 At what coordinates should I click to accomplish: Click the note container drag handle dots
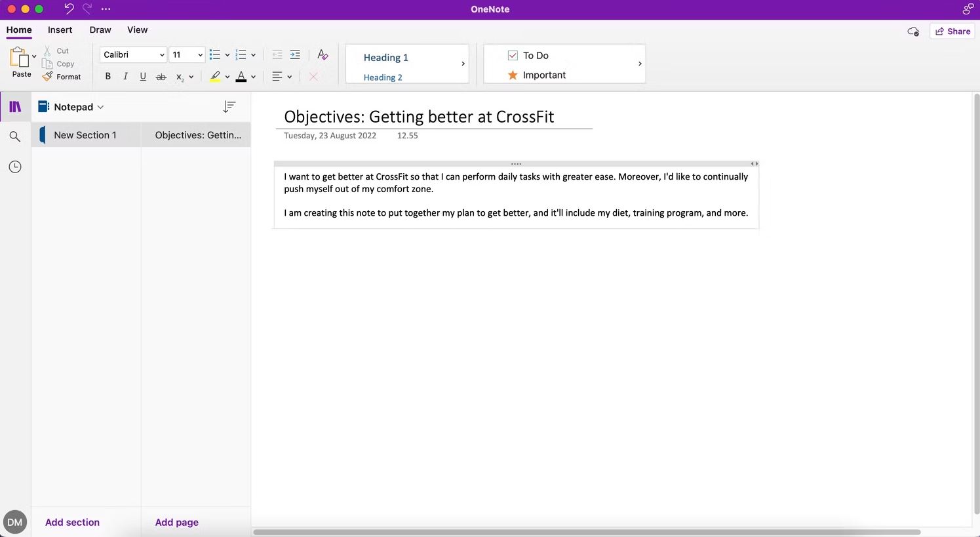516,164
